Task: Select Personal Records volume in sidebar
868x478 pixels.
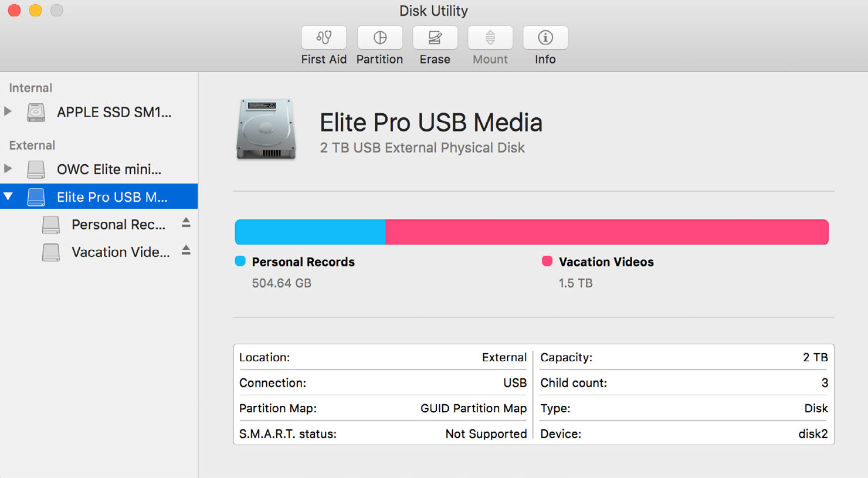Action: tap(118, 225)
